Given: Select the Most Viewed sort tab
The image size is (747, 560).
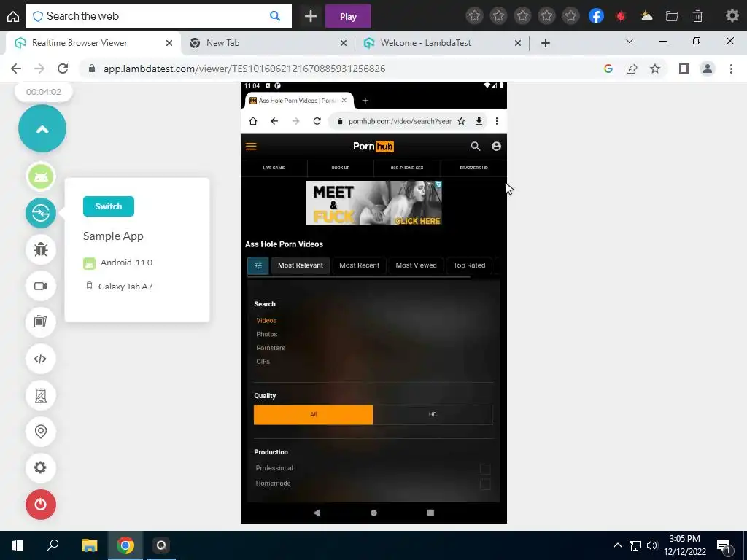Looking at the screenshot, I should 416,265.
